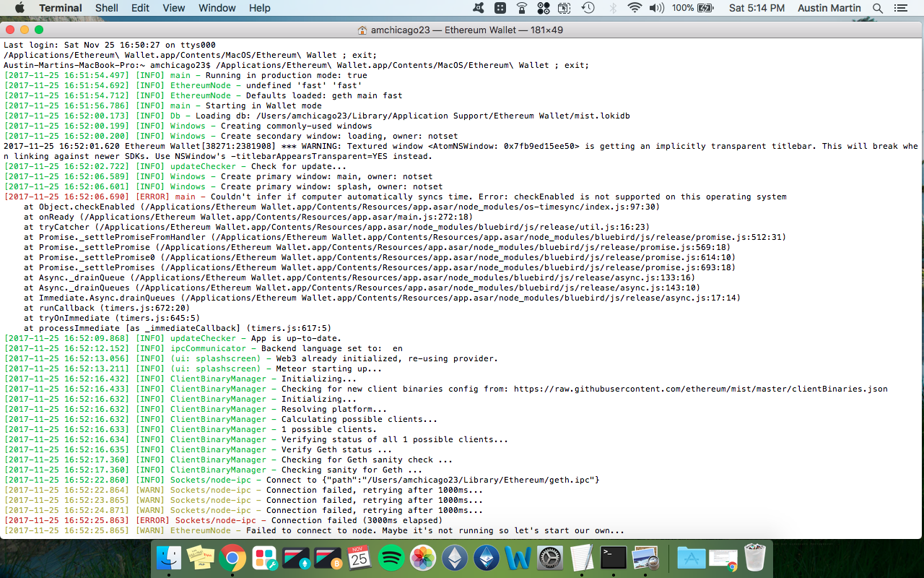
Task: Click the AtomNSWindow WARNING line
Action: [x=461, y=151]
